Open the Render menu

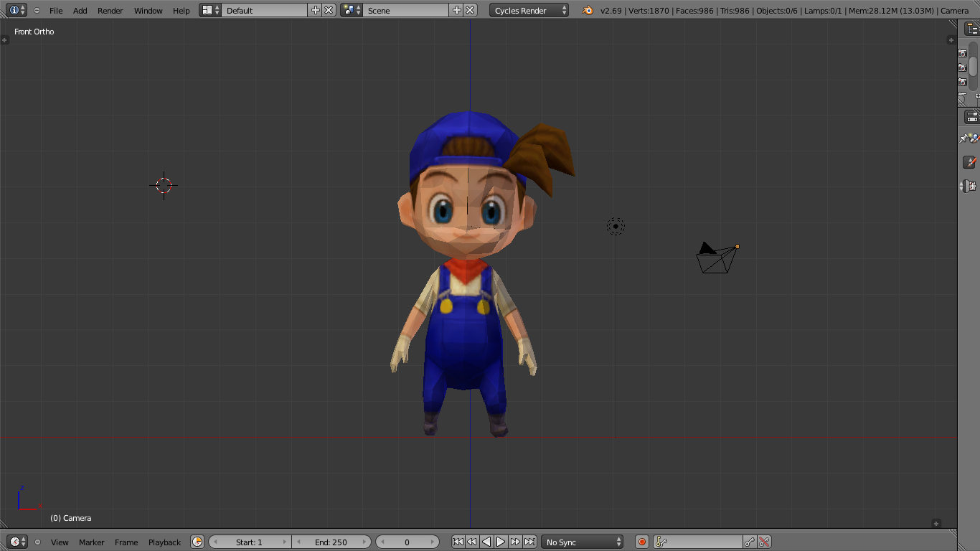coord(110,11)
